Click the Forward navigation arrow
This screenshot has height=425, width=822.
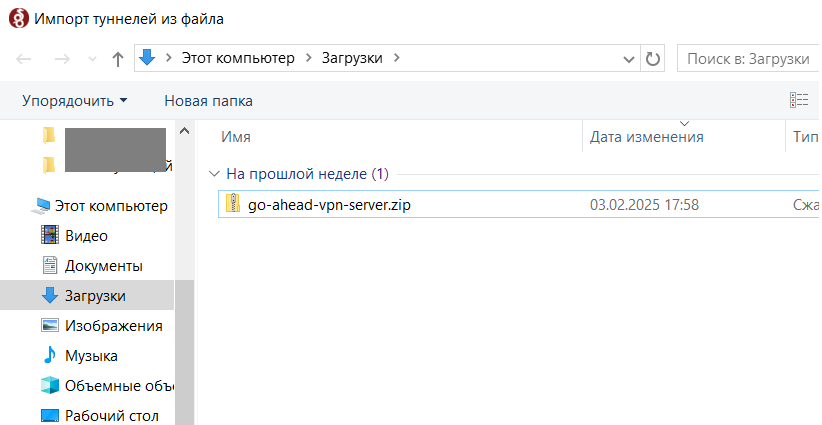tap(61, 59)
